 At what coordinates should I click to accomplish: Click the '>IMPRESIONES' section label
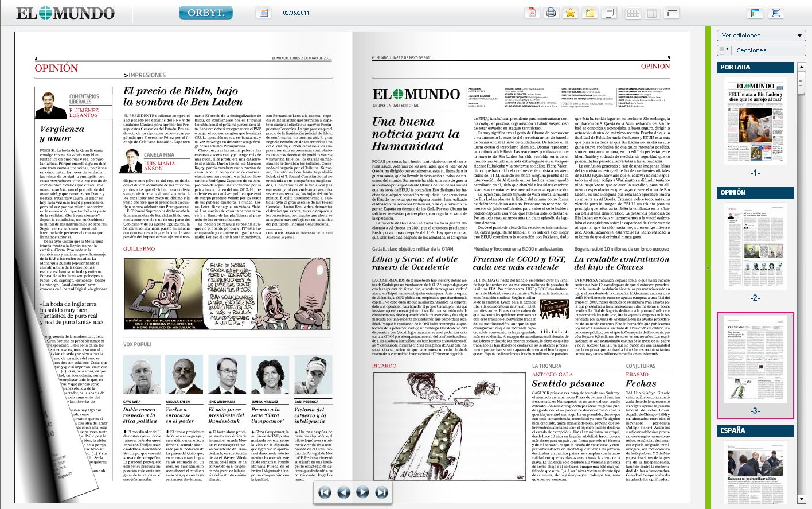pyautogui.click(x=145, y=75)
